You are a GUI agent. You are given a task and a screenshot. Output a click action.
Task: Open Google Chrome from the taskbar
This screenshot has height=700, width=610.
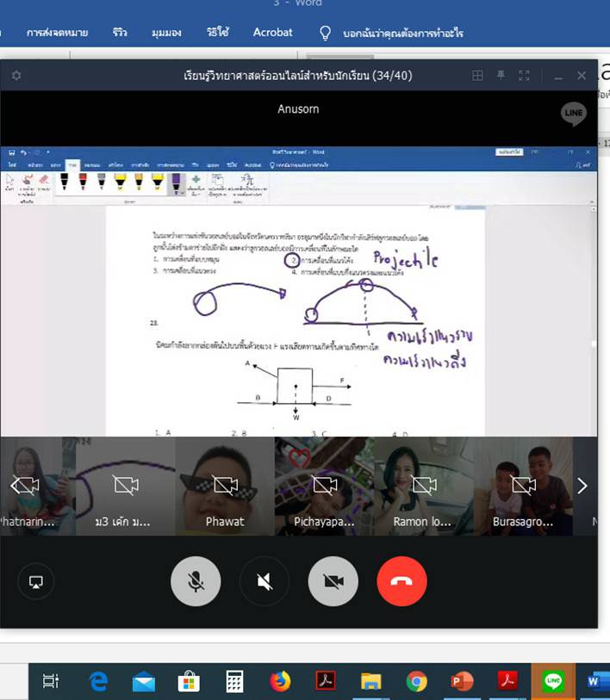click(417, 682)
